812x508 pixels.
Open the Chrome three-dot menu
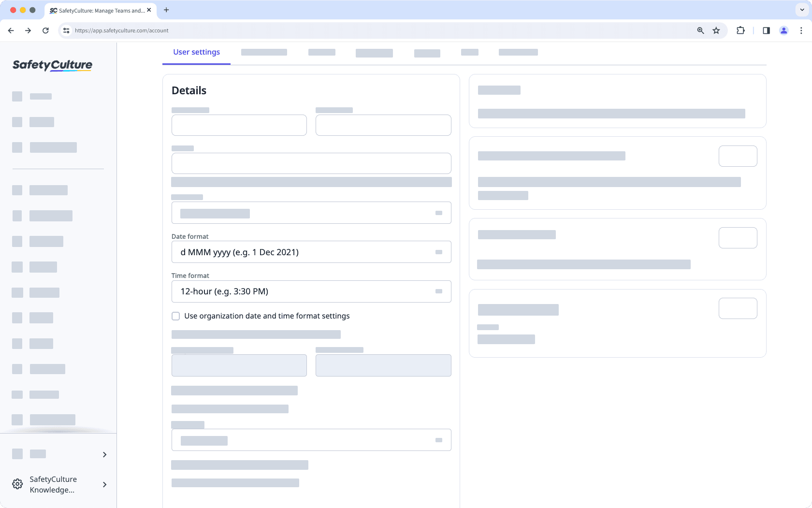click(x=801, y=30)
